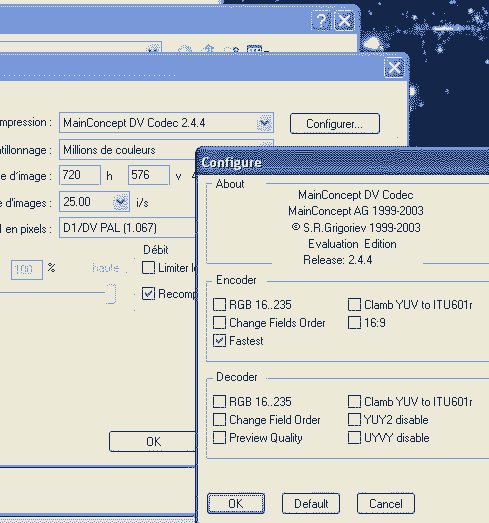Image resolution: width=489 pixels, height=523 pixels.
Task: Click the Configurer... button
Action: 335,123
